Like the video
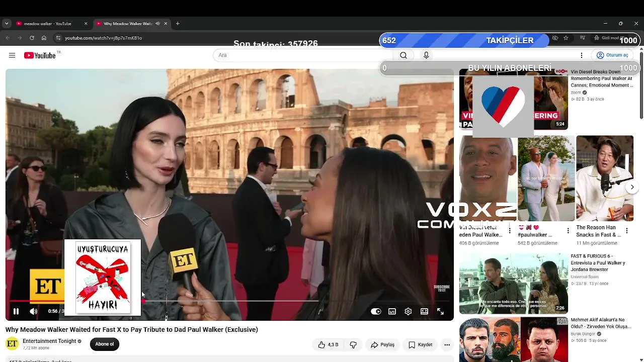644x362 pixels. (x=328, y=345)
